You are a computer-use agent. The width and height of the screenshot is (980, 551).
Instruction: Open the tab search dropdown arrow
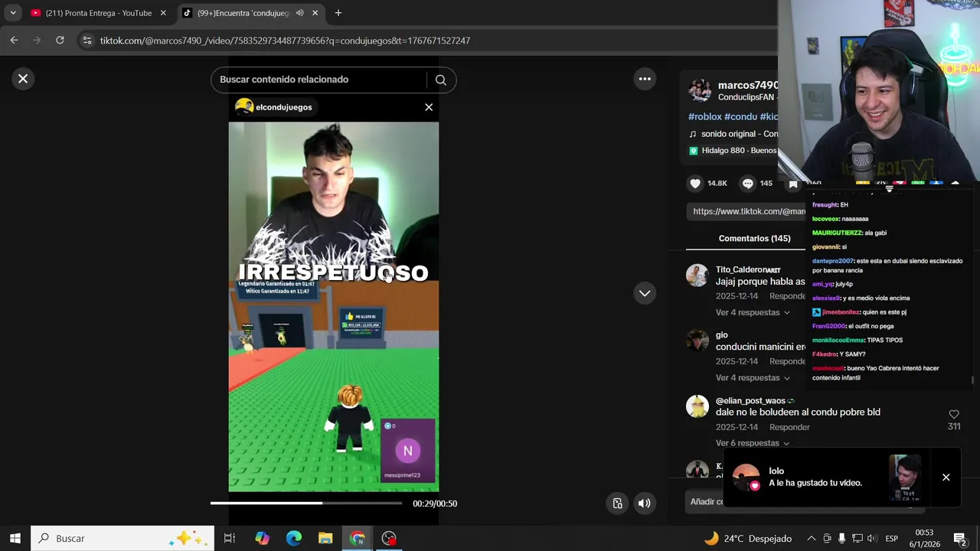tap(13, 13)
